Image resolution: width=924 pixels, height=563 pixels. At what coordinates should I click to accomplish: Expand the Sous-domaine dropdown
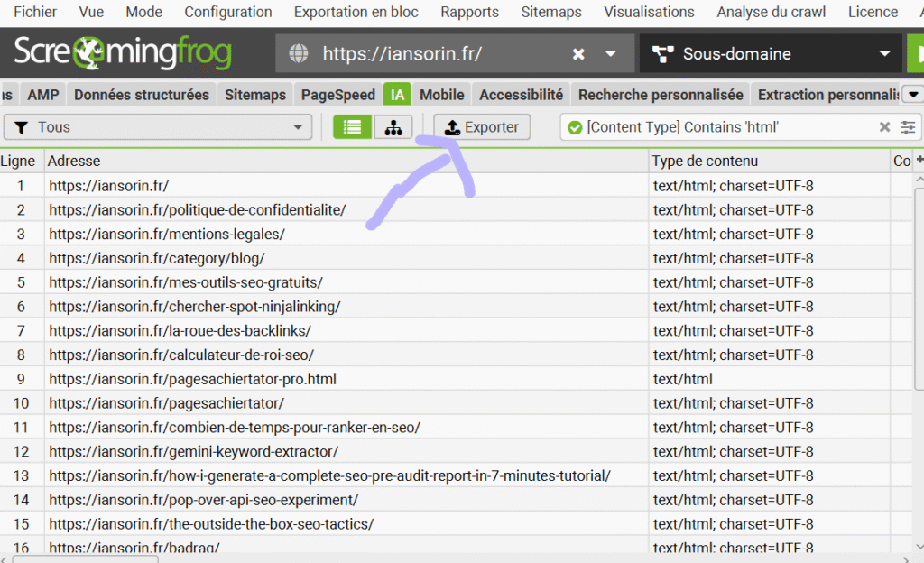click(884, 54)
